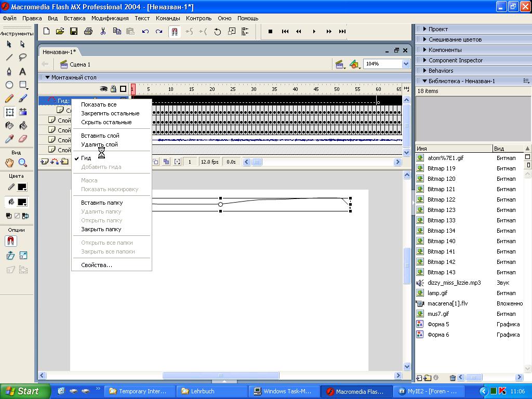Image resolution: width=532 pixels, height=399 pixels.
Task: Activate the Text tool
Action: (23, 71)
